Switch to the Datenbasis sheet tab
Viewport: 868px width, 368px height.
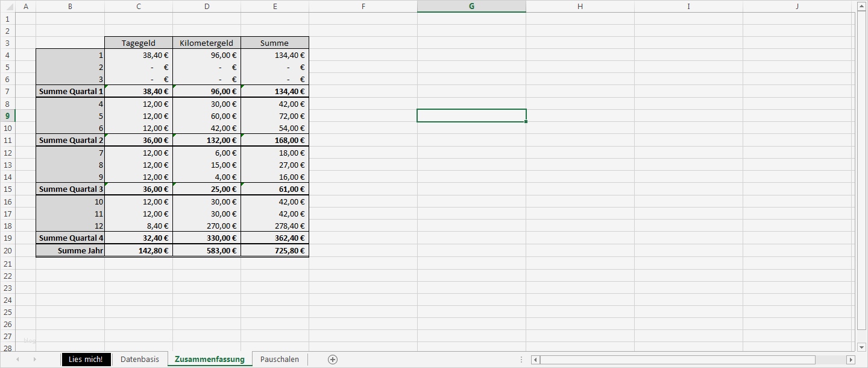[x=140, y=359]
